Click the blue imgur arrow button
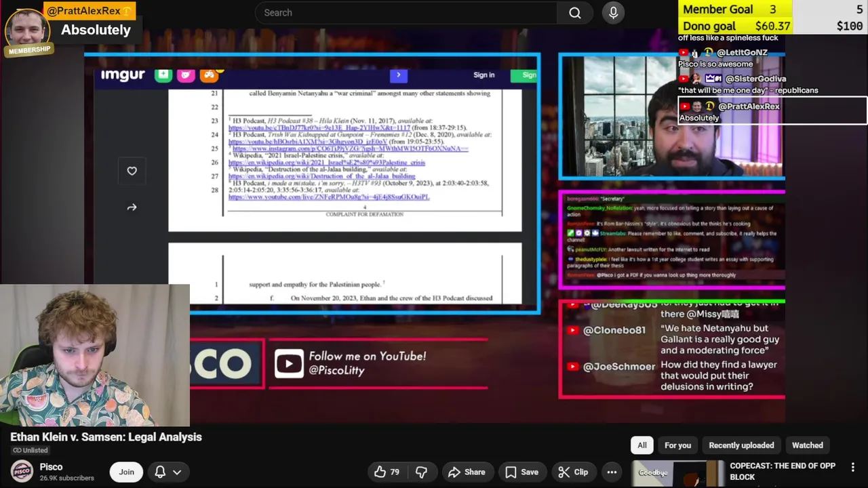This screenshot has height=488, width=868. tap(399, 75)
